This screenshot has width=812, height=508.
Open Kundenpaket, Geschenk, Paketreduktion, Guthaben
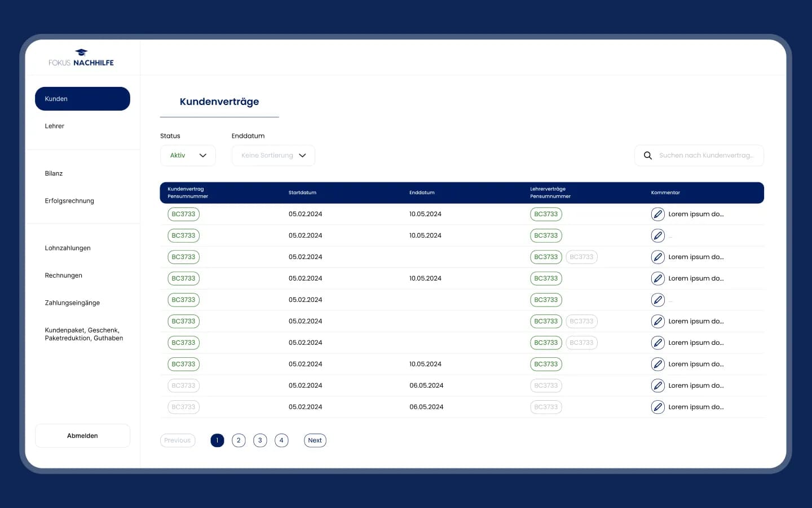(x=84, y=334)
